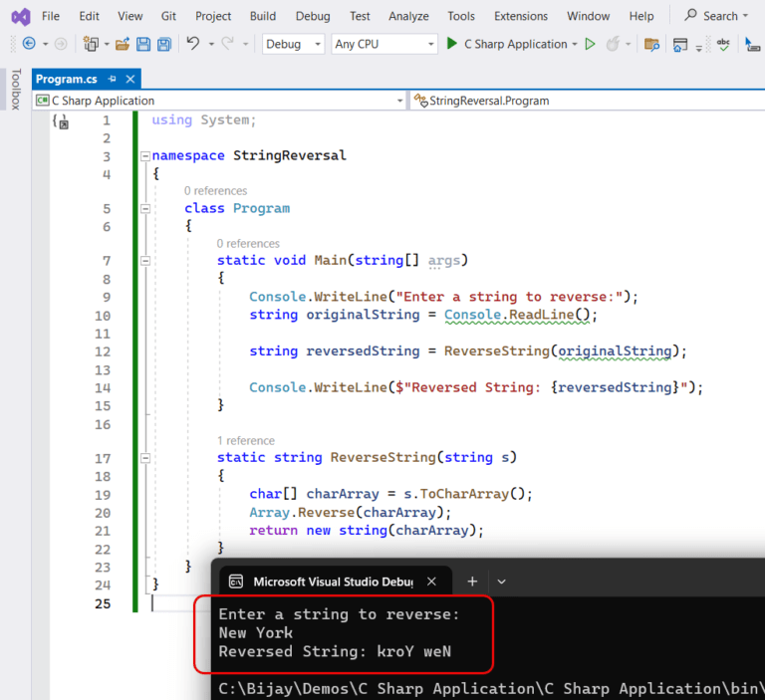Viewport: 765px width, 700px height.
Task: Click the New Project icon
Action: click(x=91, y=44)
